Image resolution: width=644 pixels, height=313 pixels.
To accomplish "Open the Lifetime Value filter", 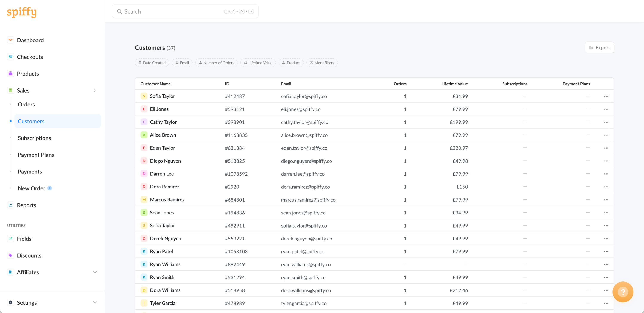I will (x=258, y=63).
